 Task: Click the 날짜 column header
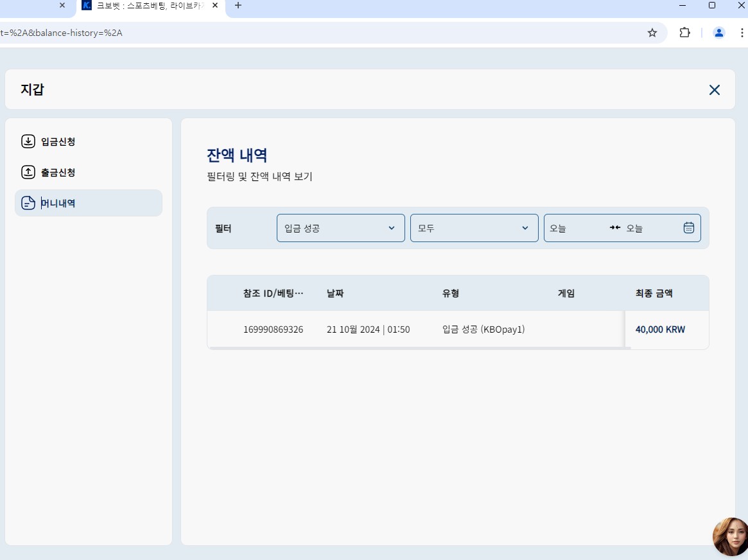[x=335, y=293]
